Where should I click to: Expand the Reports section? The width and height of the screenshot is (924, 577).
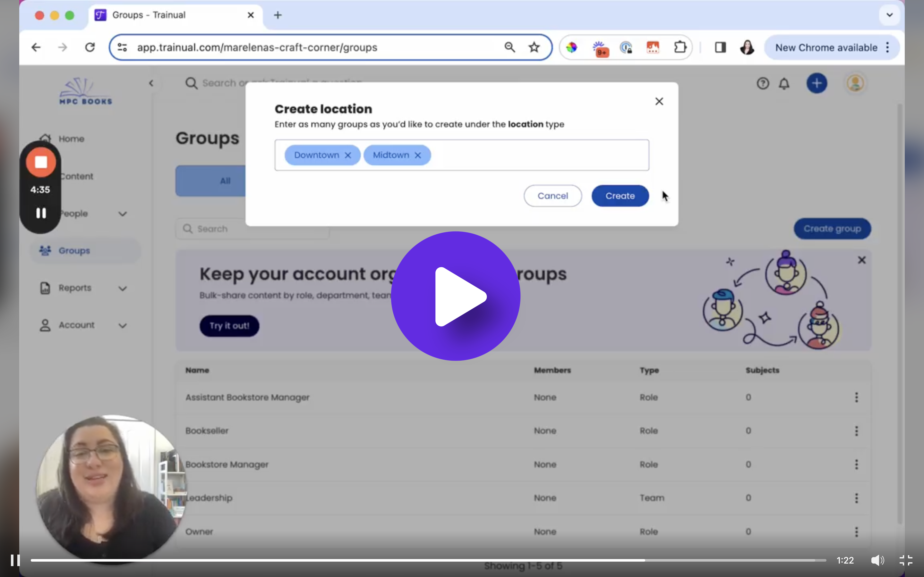(x=123, y=288)
